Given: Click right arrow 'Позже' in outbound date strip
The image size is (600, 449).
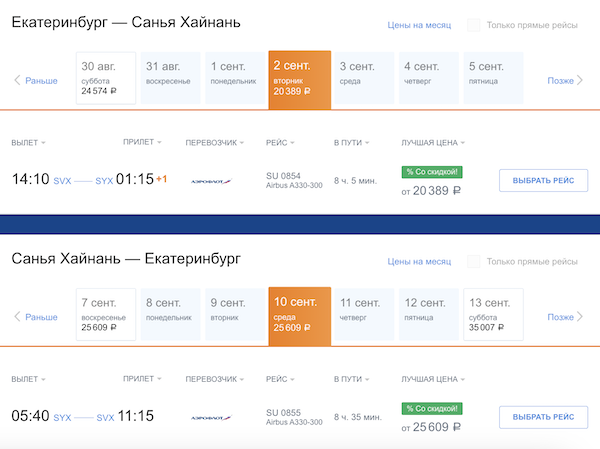Looking at the screenshot, I should (565, 80).
